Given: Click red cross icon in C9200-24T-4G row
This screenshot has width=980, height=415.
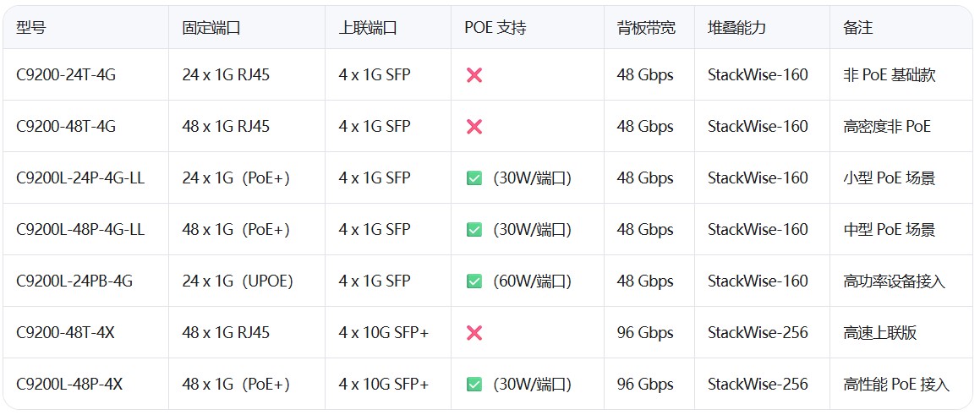Looking at the screenshot, I should point(474,75).
